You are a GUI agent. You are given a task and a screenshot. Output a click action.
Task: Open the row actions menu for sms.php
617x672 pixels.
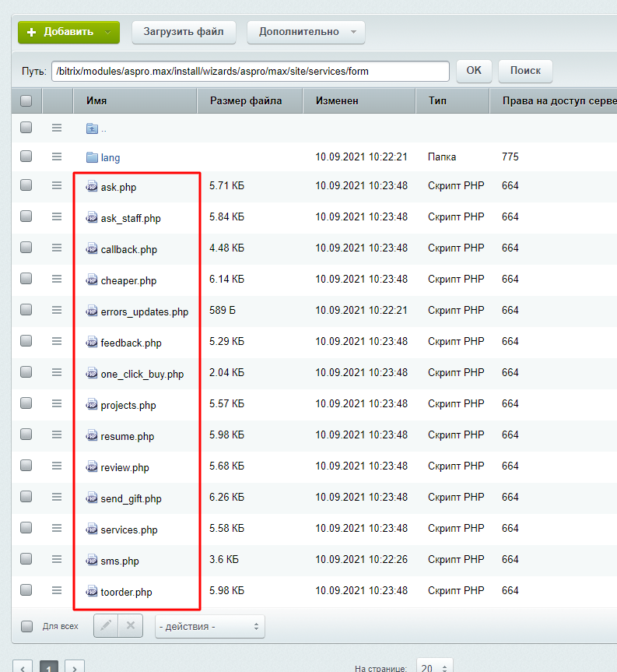coord(57,559)
